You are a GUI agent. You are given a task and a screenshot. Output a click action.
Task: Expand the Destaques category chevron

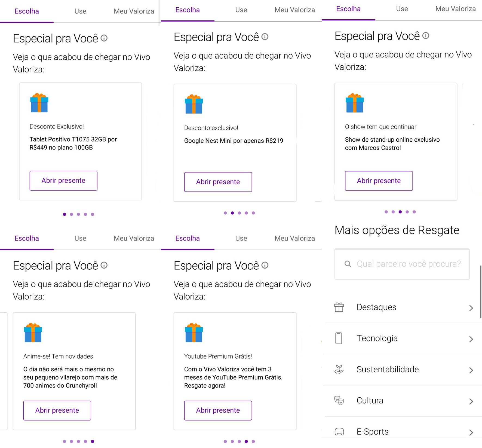click(x=471, y=308)
